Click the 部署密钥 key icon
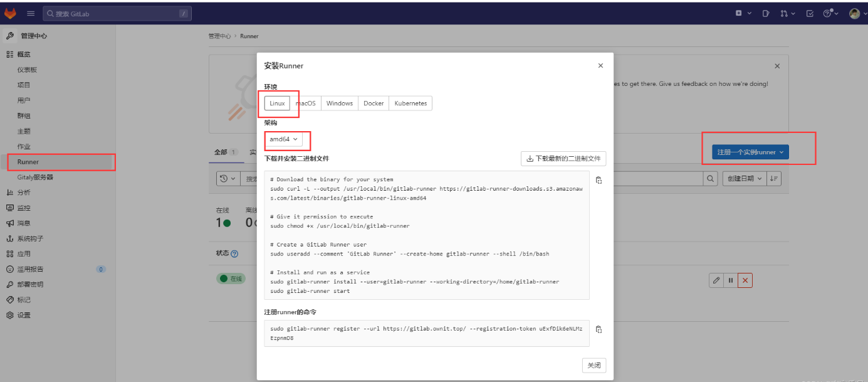This screenshot has width=868, height=382. point(10,284)
